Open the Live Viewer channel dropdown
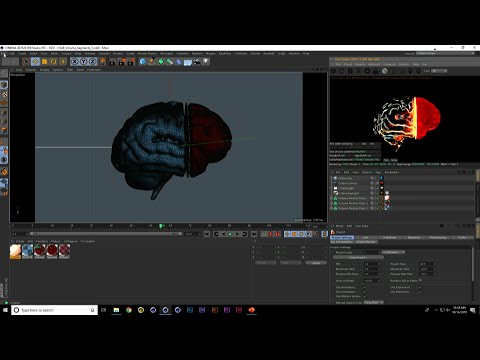This screenshot has width=480, height=360. [x=439, y=71]
